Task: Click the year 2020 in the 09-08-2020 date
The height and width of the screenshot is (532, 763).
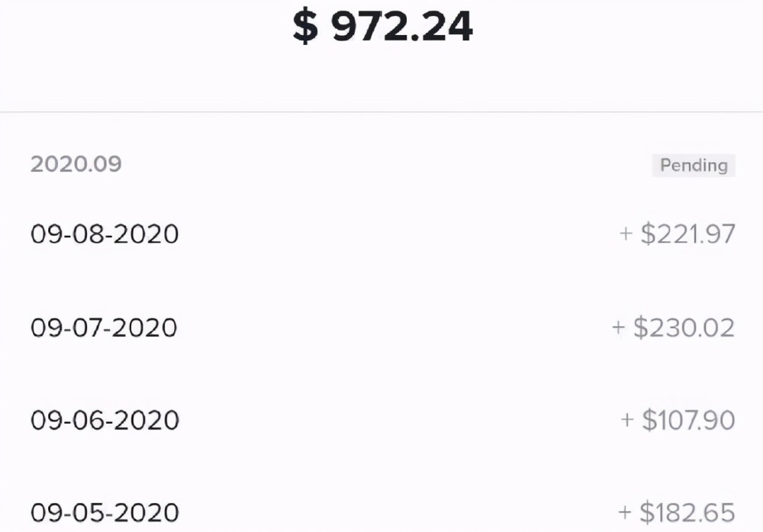Action: 146,234
